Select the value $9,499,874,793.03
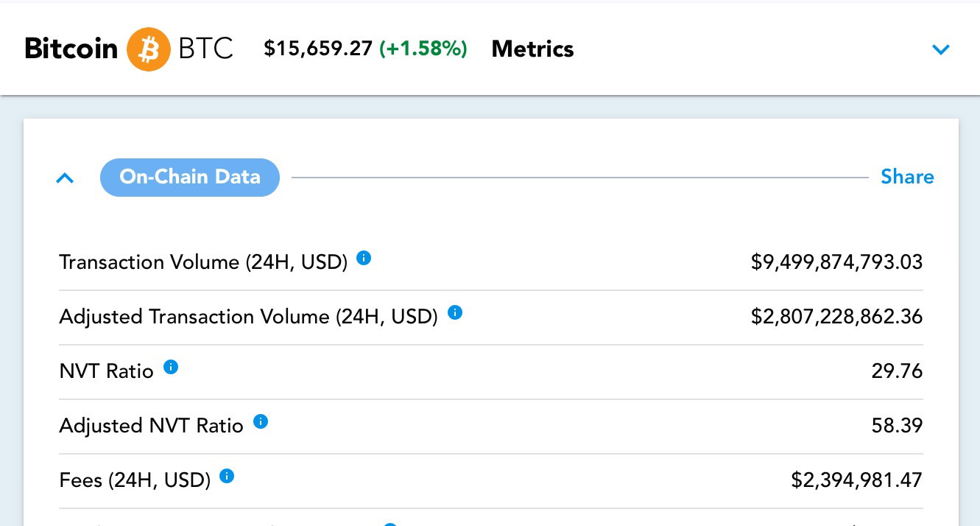 point(836,262)
